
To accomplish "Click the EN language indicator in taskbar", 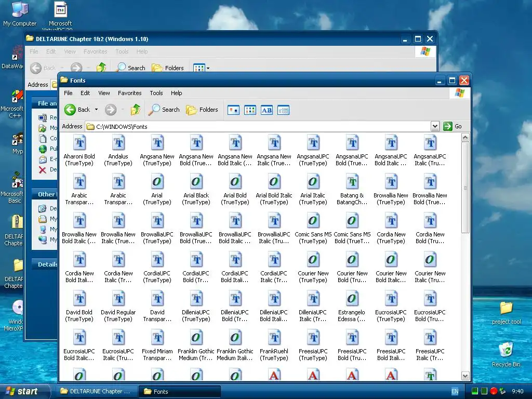I will (x=455, y=392).
